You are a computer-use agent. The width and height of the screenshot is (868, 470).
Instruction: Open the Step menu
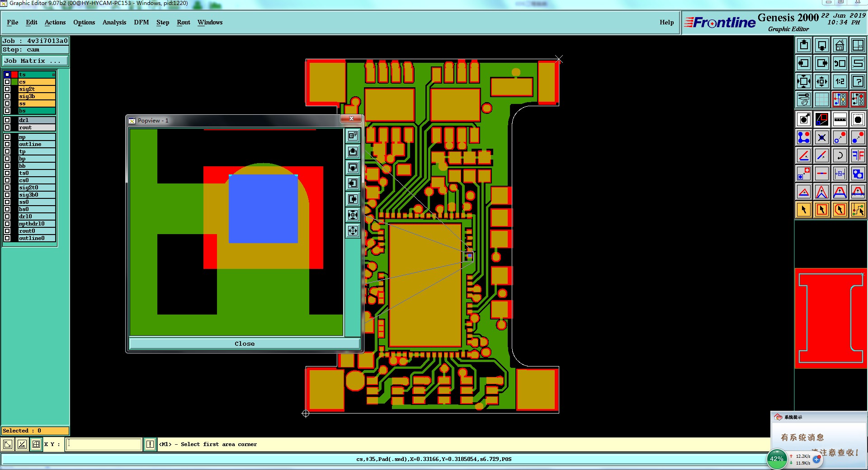pyautogui.click(x=163, y=22)
